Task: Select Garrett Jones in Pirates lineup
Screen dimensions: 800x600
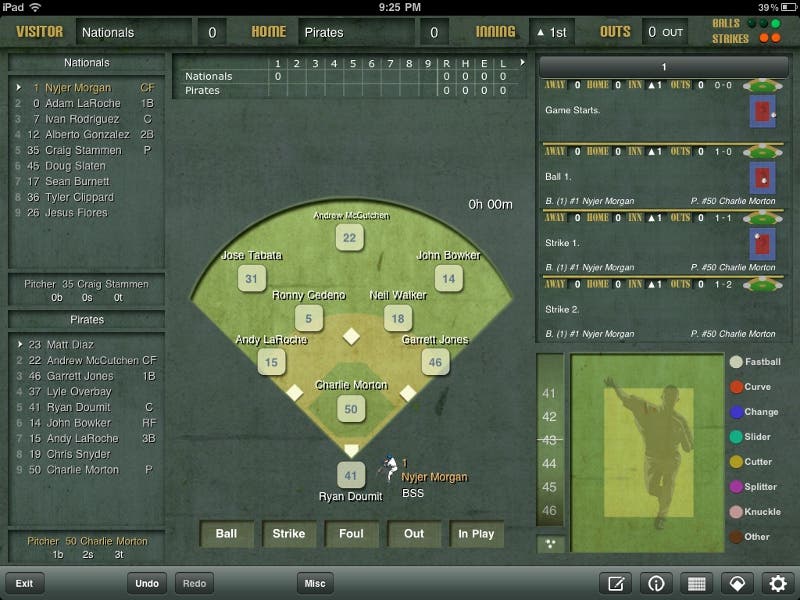Action: pyautogui.click(x=85, y=376)
